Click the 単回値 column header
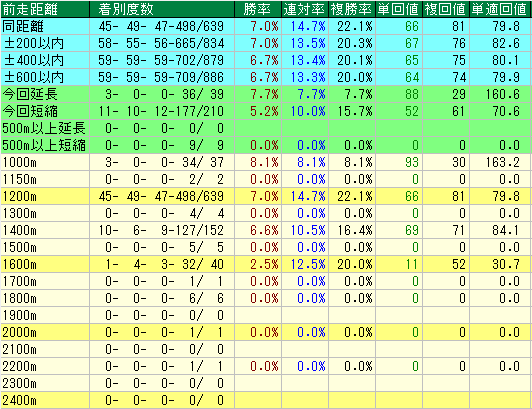This screenshot has height=409, width=532. coord(399,9)
